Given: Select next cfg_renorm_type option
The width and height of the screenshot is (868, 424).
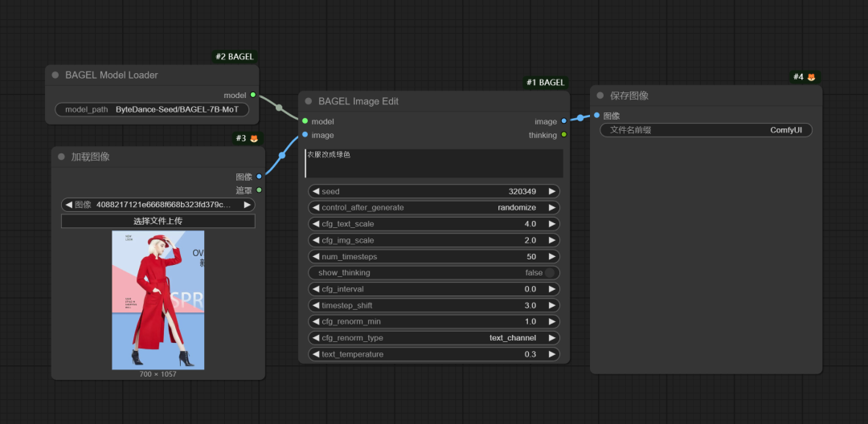Looking at the screenshot, I should point(551,338).
